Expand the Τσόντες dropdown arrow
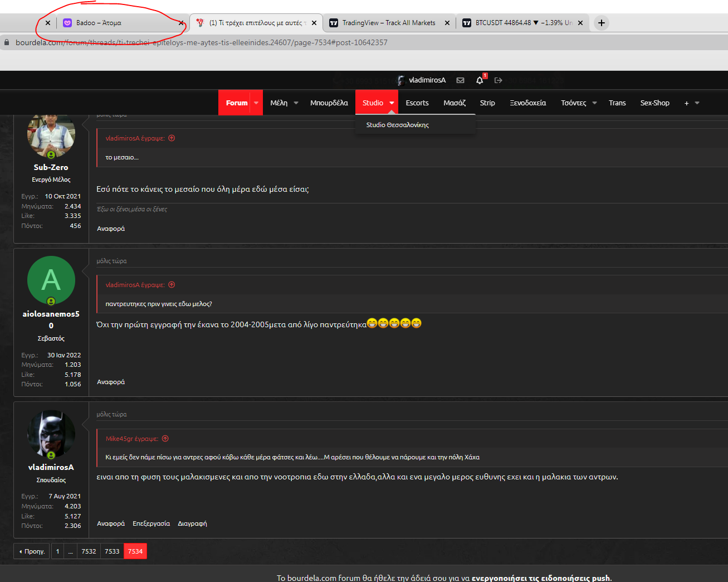Screen dimensions: 728x582 click(x=595, y=103)
